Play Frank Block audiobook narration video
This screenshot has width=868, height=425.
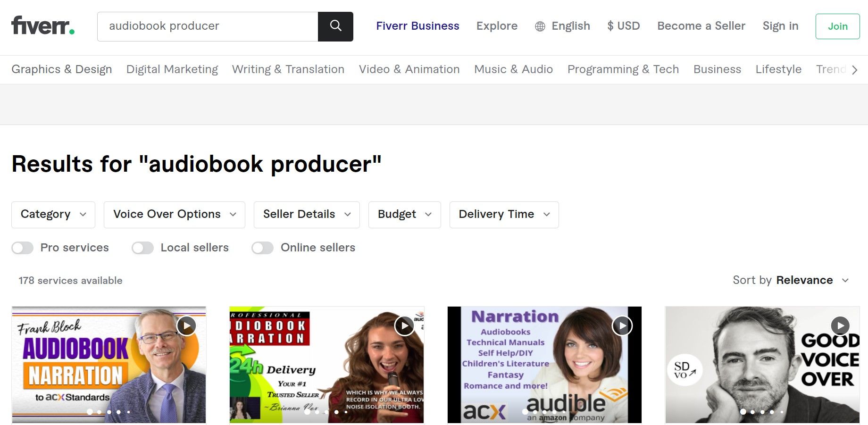pyautogui.click(x=187, y=325)
